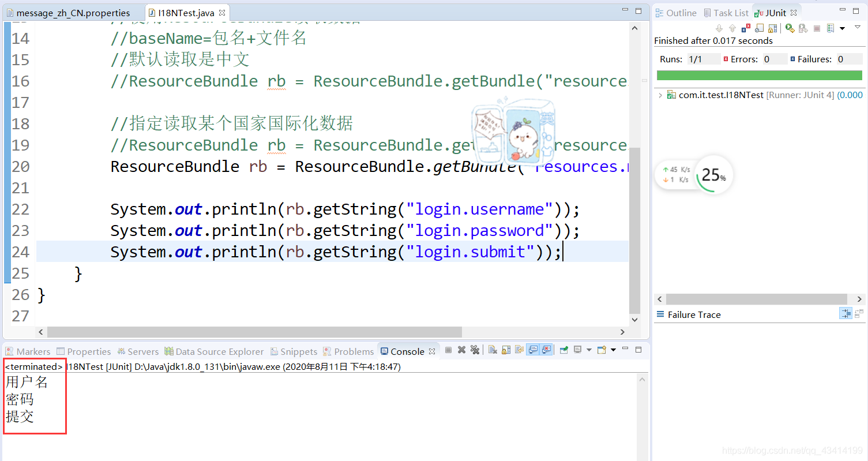Screen dimensions: 868x461
Task: Click the green JUnit progress bar
Action: (x=760, y=76)
